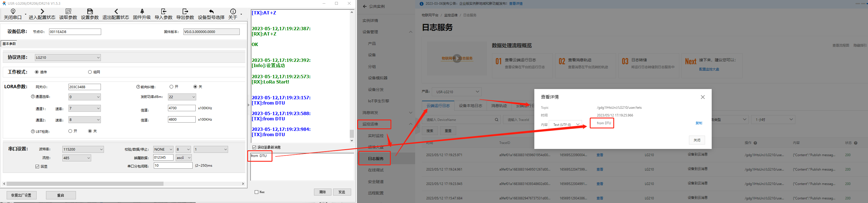This screenshot has width=868, height=203.
Task: Click the 恢复出厂设置 button
Action: point(22,195)
